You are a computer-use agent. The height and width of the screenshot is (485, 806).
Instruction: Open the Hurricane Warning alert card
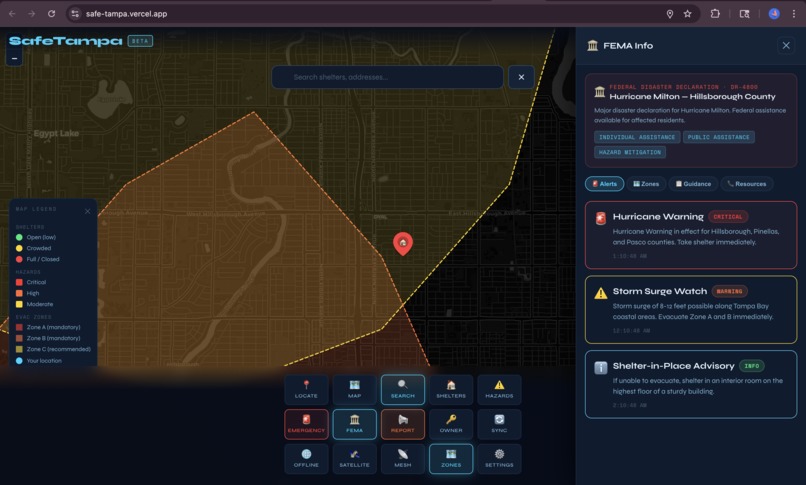691,235
